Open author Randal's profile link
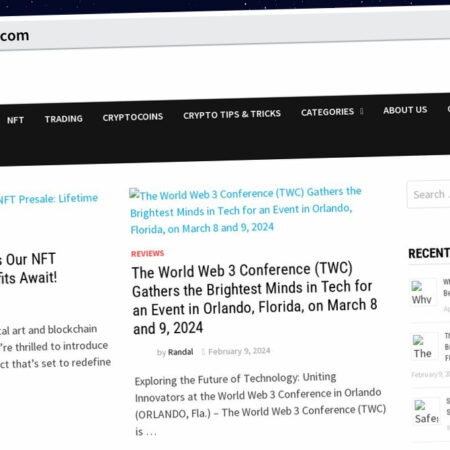Image resolution: width=450 pixels, height=450 pixels. [x=180, y=352]
